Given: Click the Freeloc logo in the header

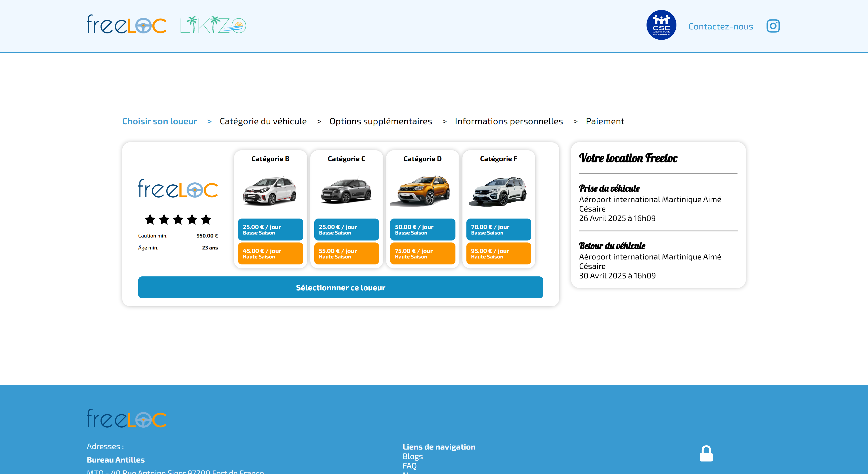Looking at the screenshot, I should (x=127, y=24).
